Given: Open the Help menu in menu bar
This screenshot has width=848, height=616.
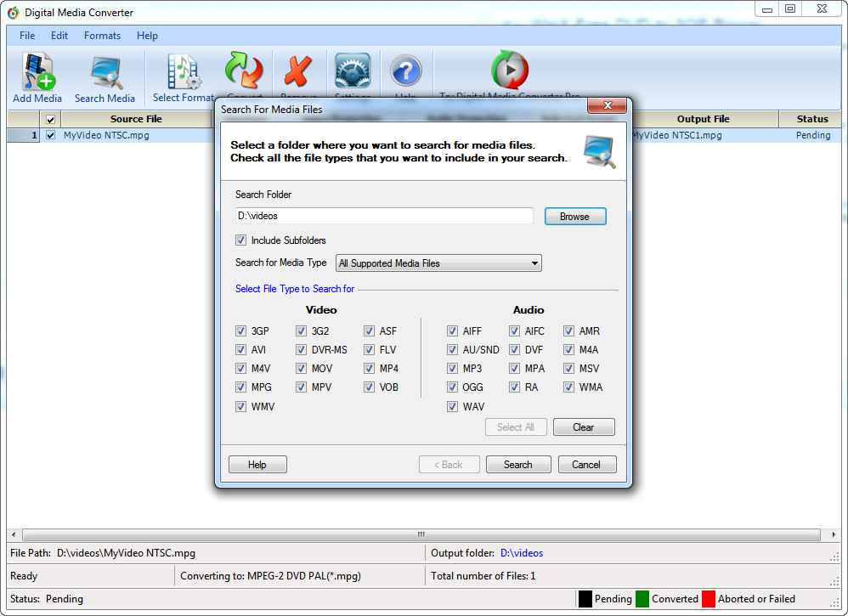Looking at the screenshot, I should (x=147, y=36).
